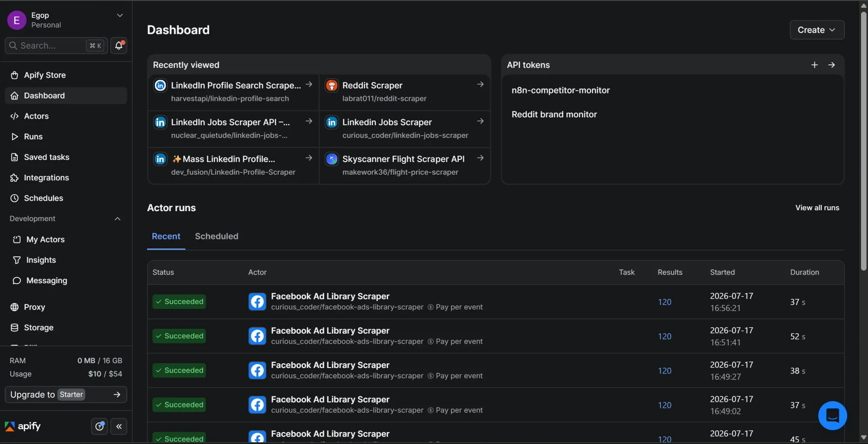Go to Saved tasks in sidebar
Image resolution: width=868 pixels, height=444 pixels.
(66, 157)
